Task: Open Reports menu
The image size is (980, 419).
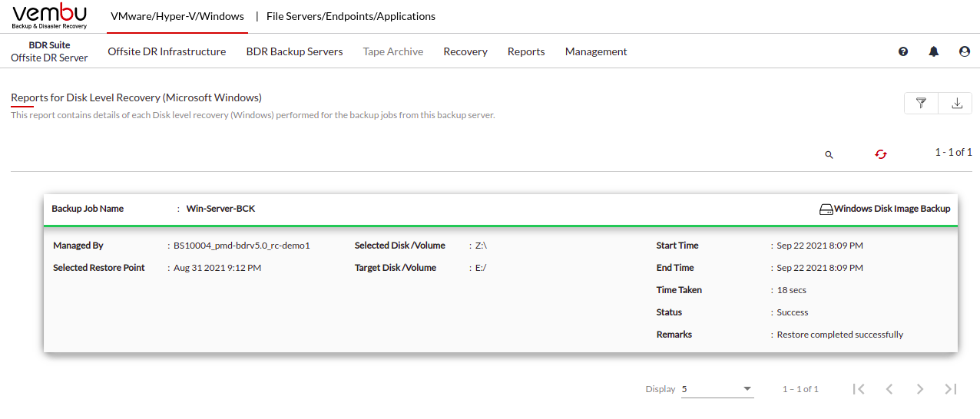Action: pyautogui.click(x=526, y=51)
